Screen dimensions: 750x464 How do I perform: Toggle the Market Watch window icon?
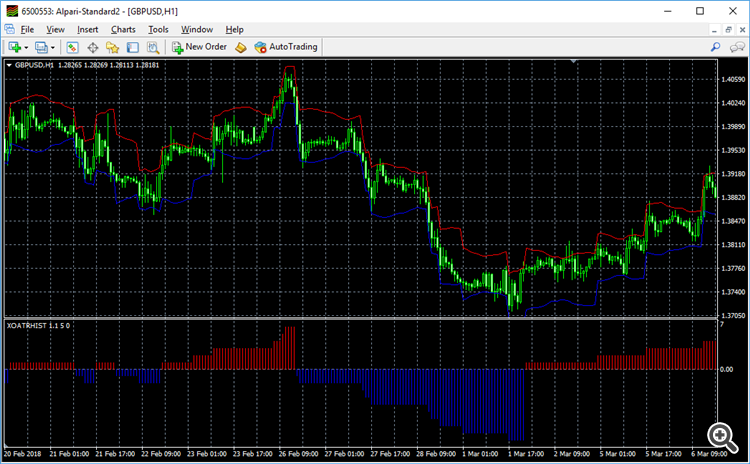(72, 47)
